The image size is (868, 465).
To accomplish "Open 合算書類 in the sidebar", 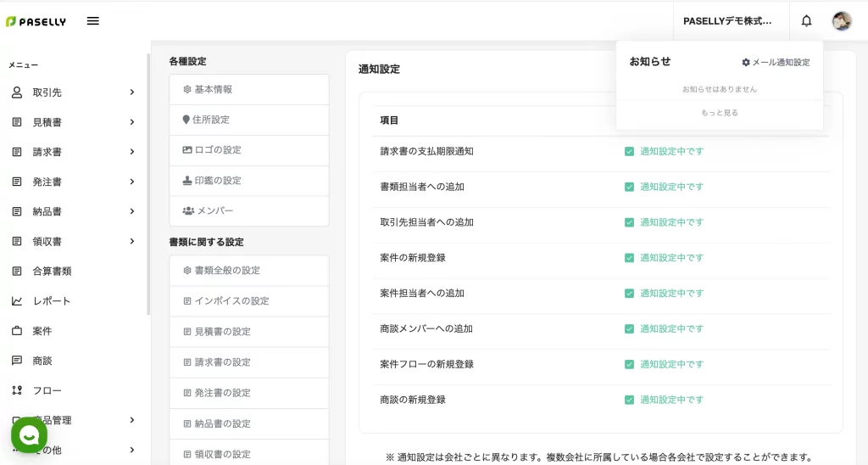I will [52, 272].
